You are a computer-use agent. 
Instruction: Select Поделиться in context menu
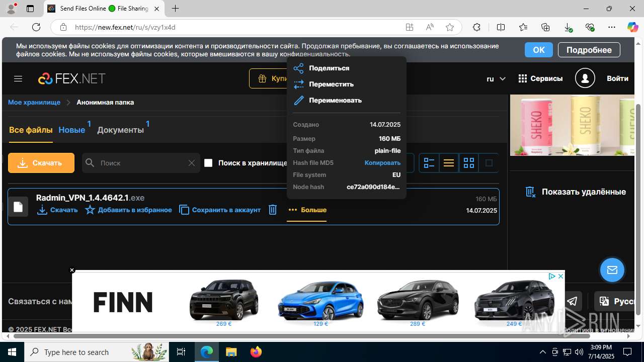coord(329,68)
